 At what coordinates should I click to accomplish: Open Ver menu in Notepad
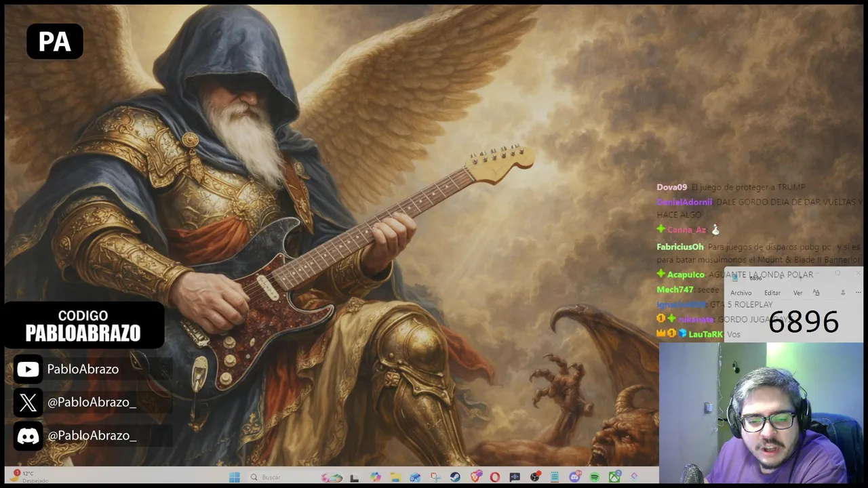tap(797, 293)
